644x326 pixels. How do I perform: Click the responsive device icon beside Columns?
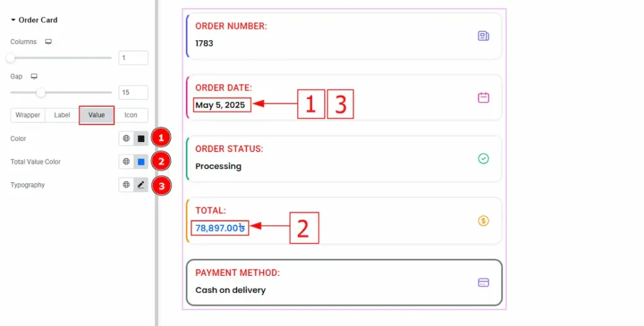point(48,42)
